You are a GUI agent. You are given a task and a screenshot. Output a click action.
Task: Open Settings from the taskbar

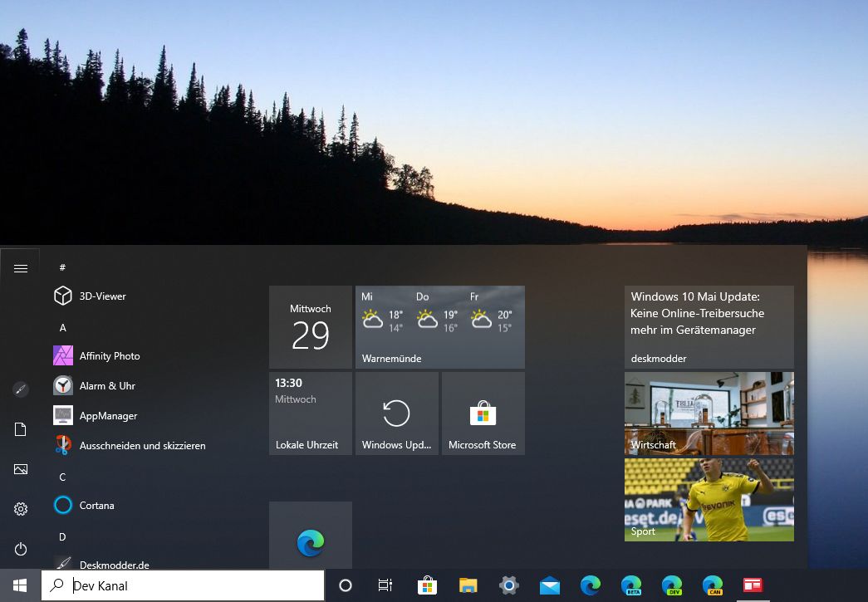point(508,585)
